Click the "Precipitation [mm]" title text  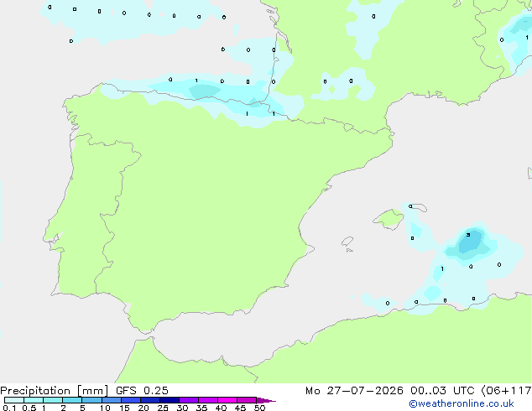(x=55, y=391)
